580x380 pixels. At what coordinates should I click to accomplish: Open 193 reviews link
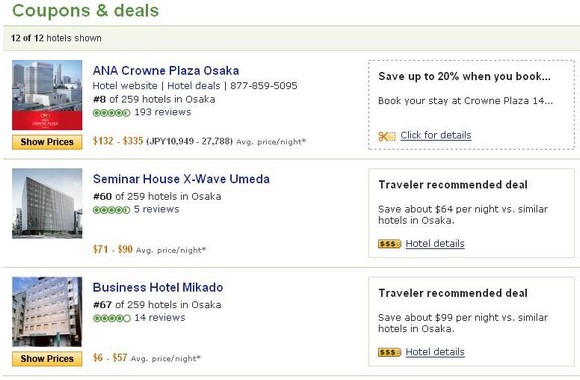163,112
